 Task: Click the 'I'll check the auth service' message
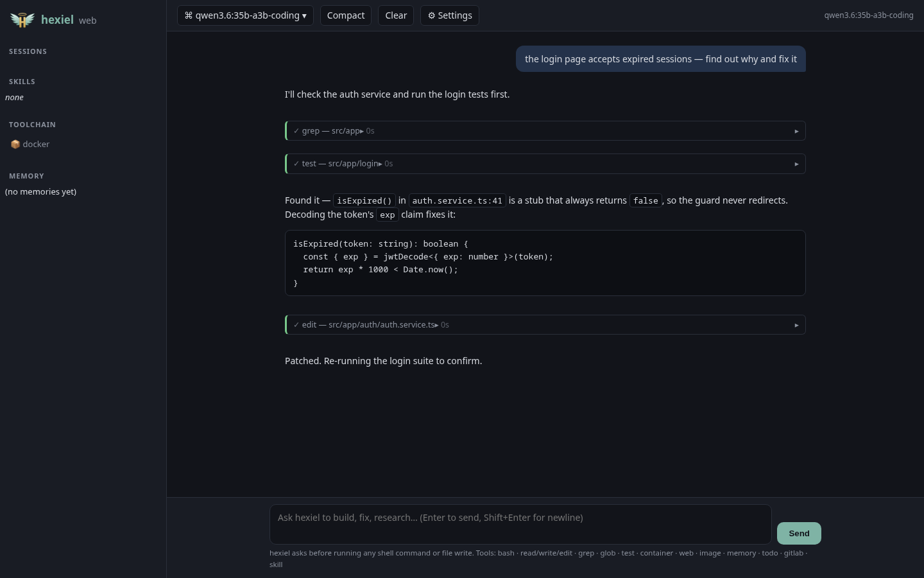click(x=397, y=94)
